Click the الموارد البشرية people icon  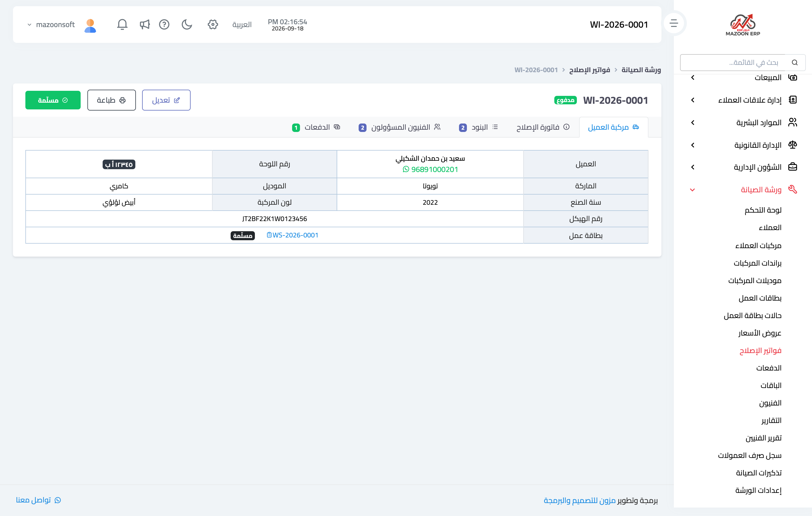(793, 122)
